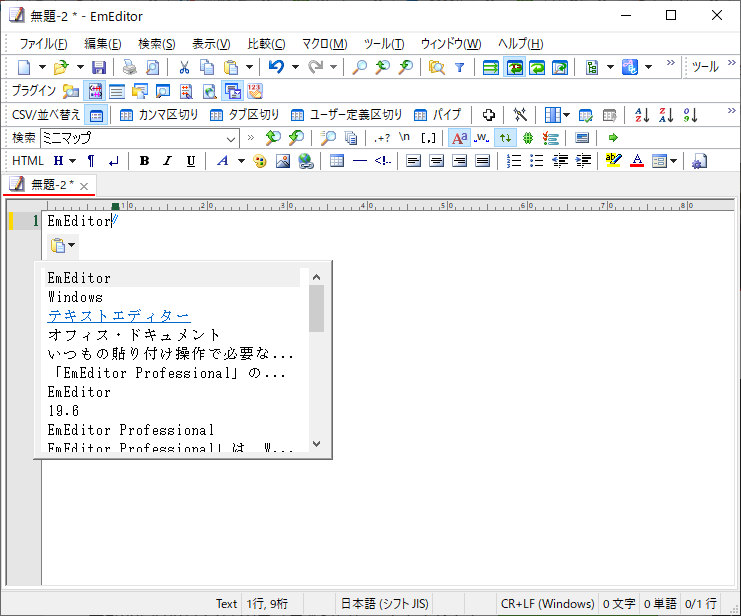Sort A to Z ascending icon

click(642, 115)
